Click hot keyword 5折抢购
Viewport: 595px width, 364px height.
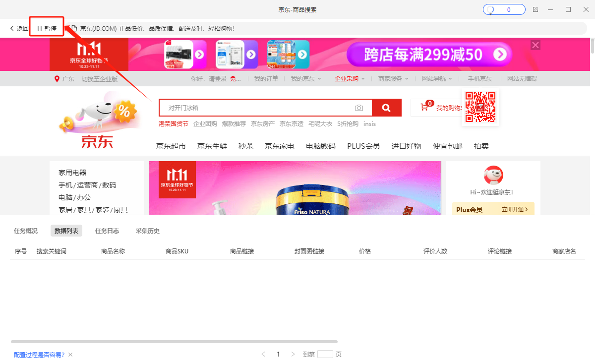click(x=348, y=124)
